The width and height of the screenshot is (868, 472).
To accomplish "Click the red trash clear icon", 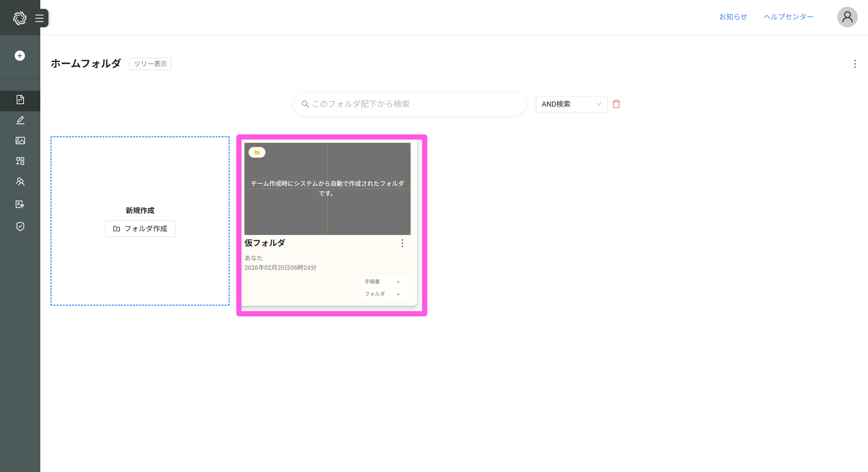I will (x=616, y=104).
